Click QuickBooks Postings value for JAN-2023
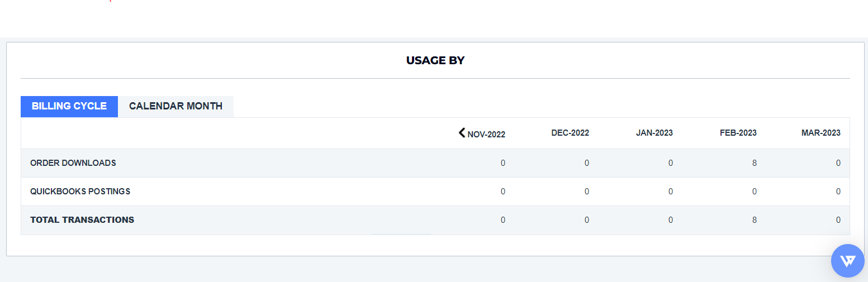Screen dimensions: 868x282 (x=671, y=192)
